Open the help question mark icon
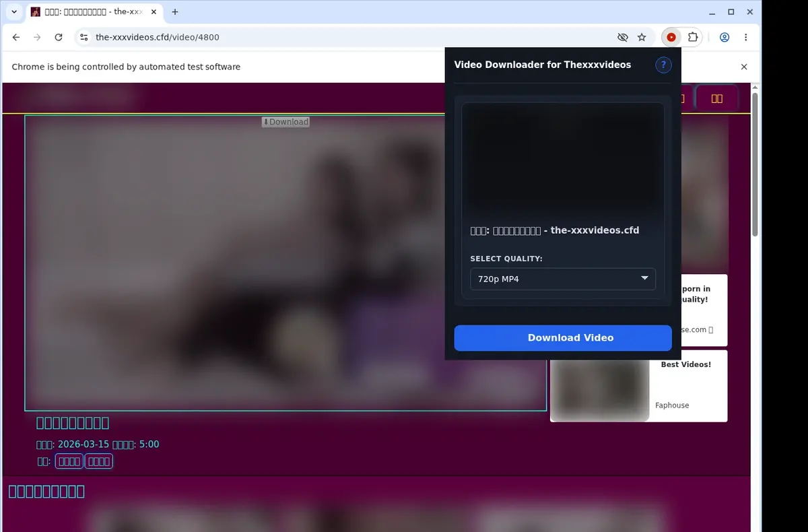Image resolution: width=808 pixels, height=532 pixels. (663, 65)
